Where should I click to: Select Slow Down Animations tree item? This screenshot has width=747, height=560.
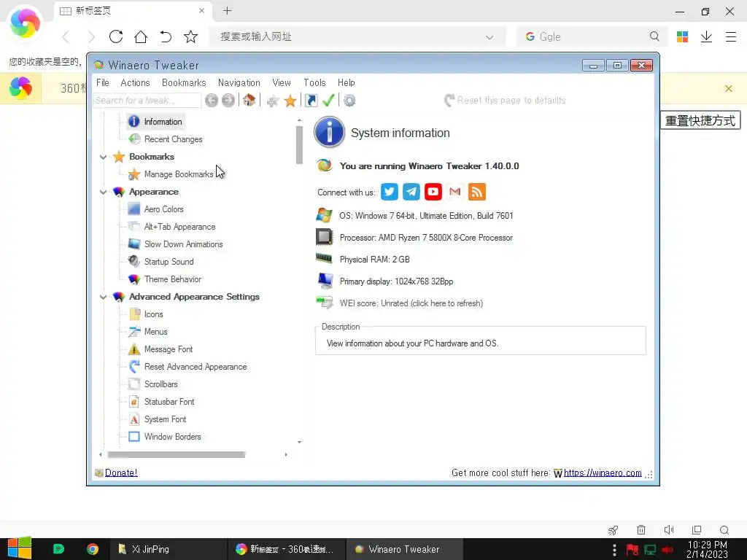[x=183, y=244]
